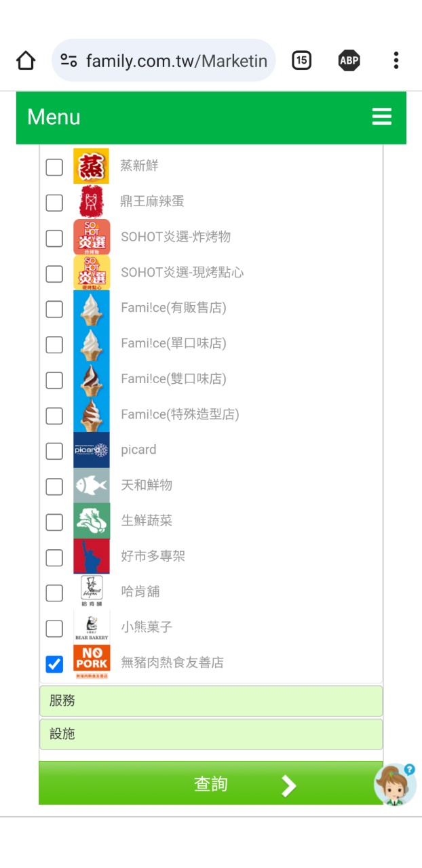Click the NO PORK logo icon
Viewport: 422px width, 868px height.
click(92, 663)
